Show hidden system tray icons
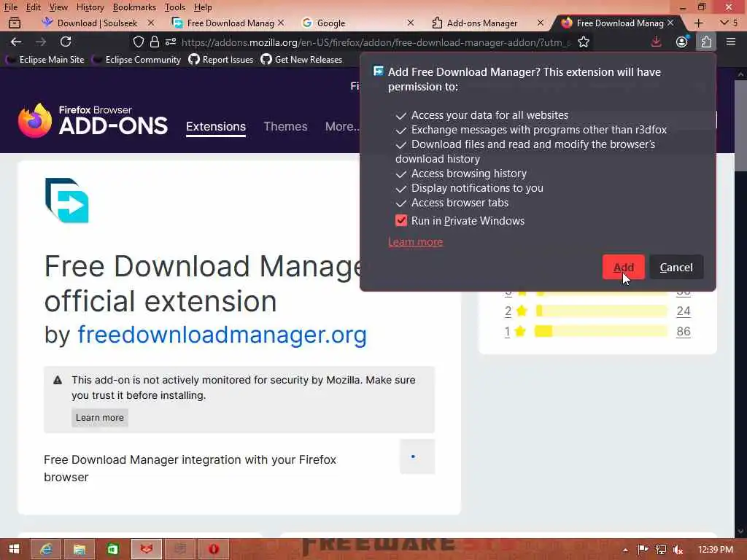The width and height of the screenshot is (747, 560). click(x=625, y=550)
